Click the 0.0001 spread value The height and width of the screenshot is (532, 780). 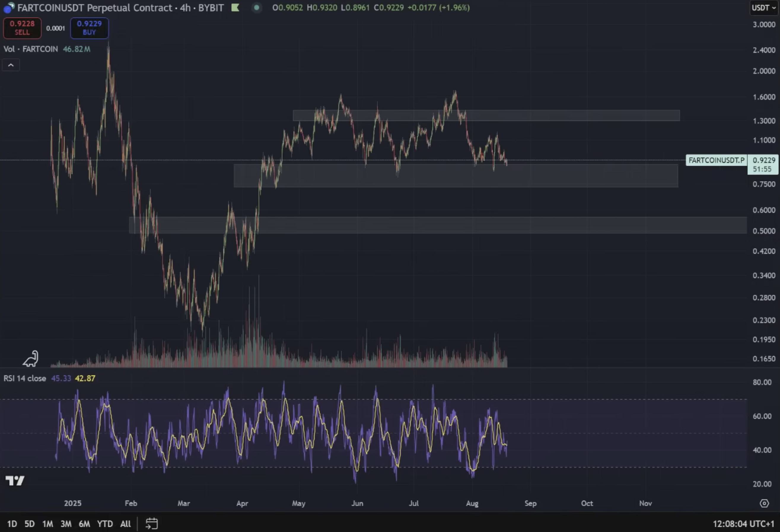pyautogui.click(x=56, y=28)
